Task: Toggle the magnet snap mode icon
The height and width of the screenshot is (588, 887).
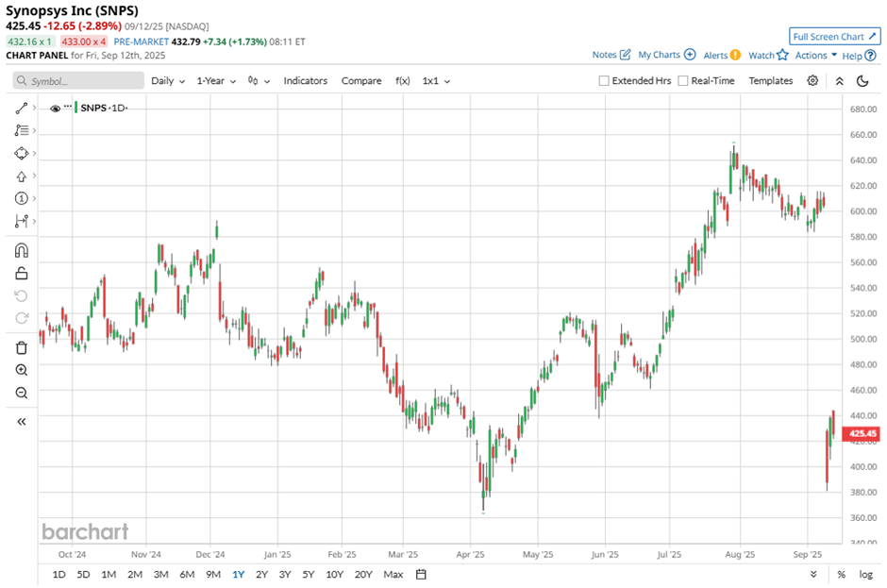Action: point(22,251)
